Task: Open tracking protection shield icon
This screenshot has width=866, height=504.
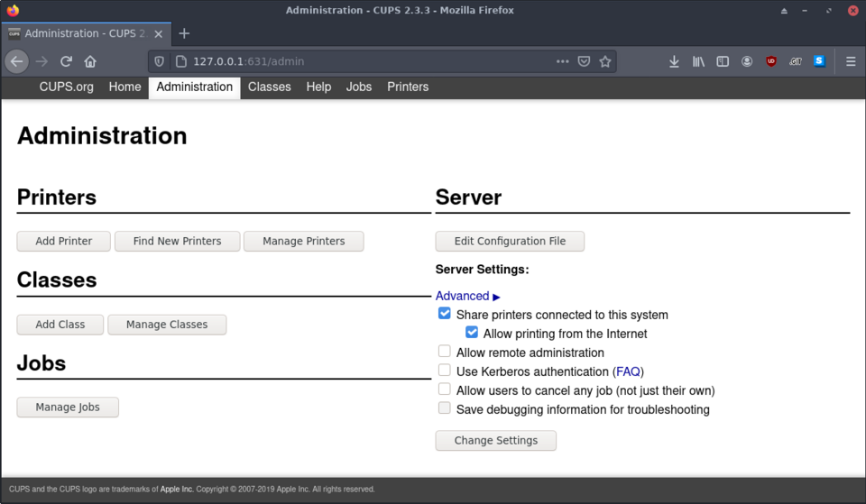Action: [159, 61]
